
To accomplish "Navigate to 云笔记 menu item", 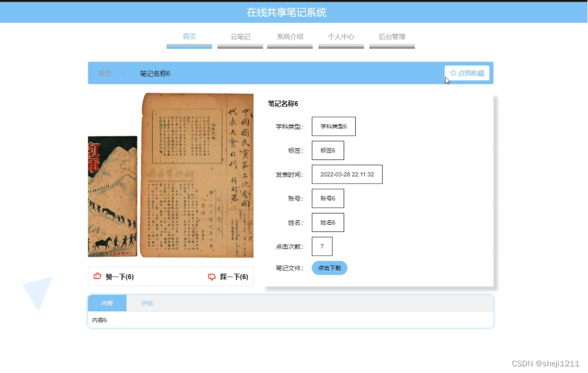I will click(x=240, y=37).
